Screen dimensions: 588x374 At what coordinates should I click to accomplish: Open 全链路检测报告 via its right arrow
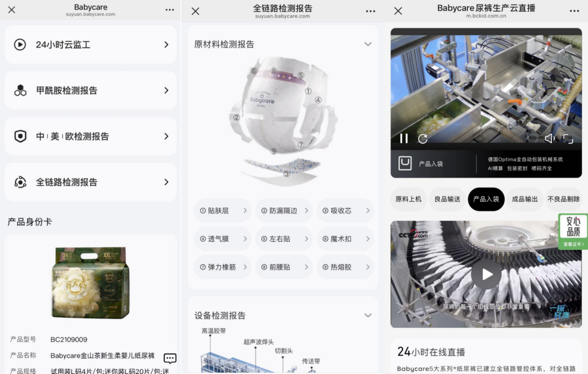coord(166,182)
